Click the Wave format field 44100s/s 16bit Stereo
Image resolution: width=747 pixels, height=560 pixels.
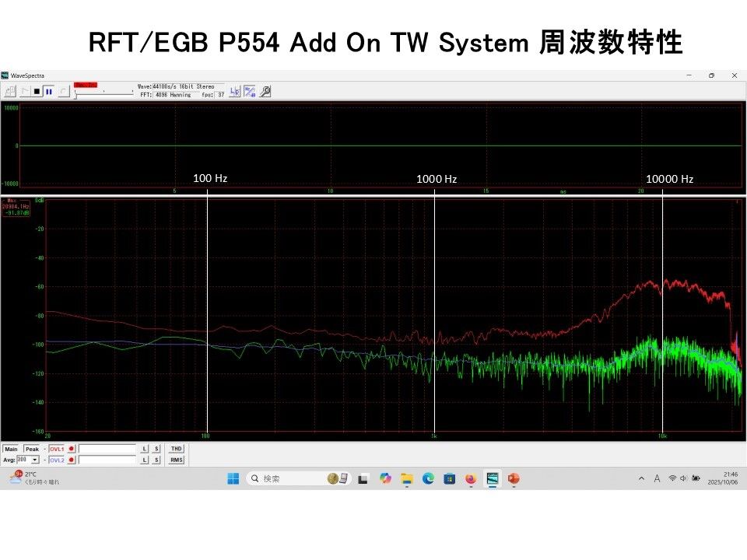[188, 86]
